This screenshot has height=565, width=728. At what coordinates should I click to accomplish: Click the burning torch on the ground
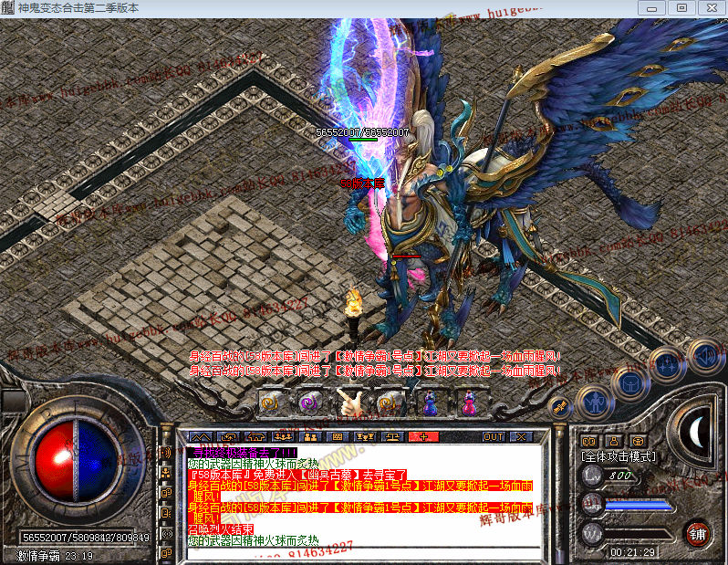(x=354, y=312)
